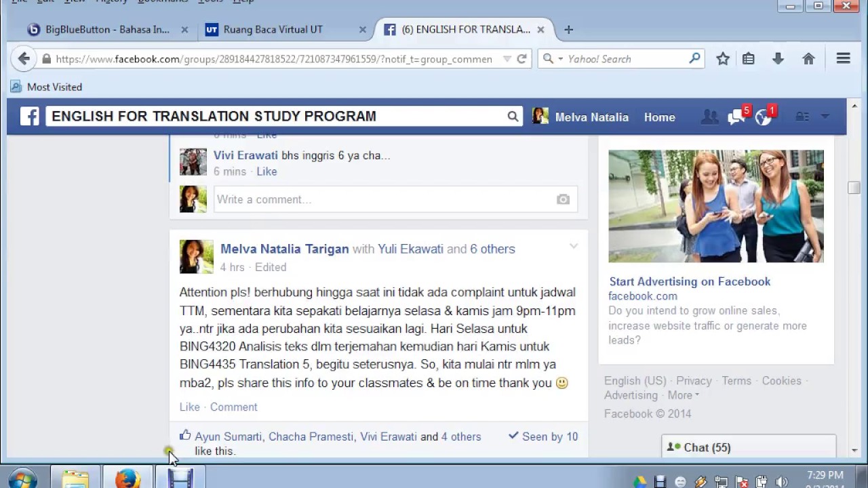
Task: Open the notifications globe icon
Action: [764, 117]
